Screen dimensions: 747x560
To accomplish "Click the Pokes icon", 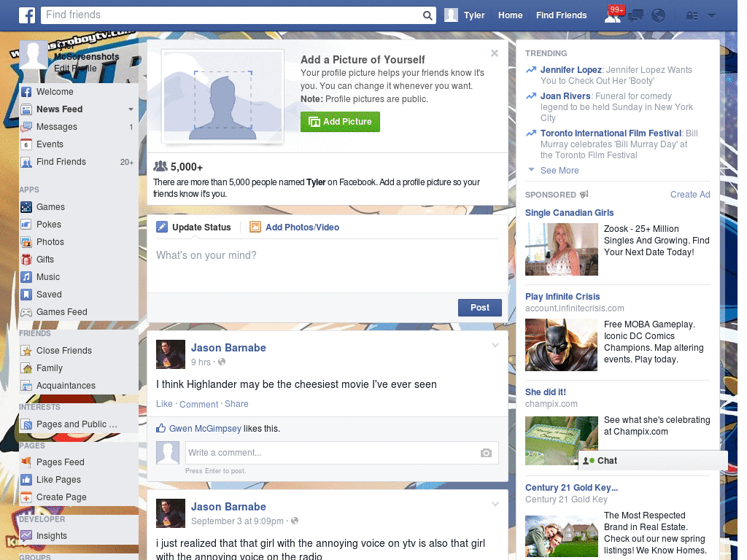I will 26,225.
